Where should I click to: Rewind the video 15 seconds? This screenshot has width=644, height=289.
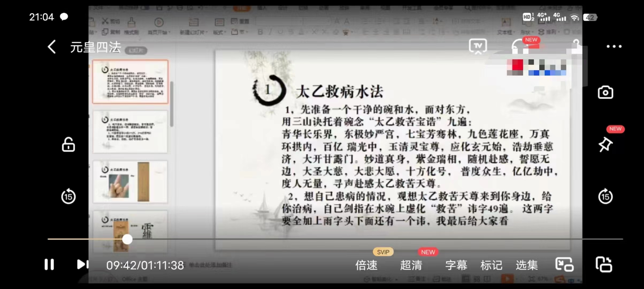tap(68, 196)
